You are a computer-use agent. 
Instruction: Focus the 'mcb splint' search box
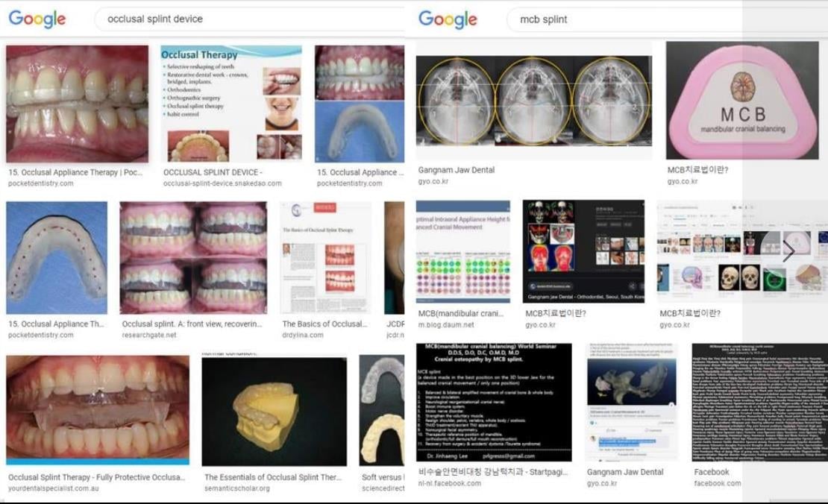coord(665,19)
